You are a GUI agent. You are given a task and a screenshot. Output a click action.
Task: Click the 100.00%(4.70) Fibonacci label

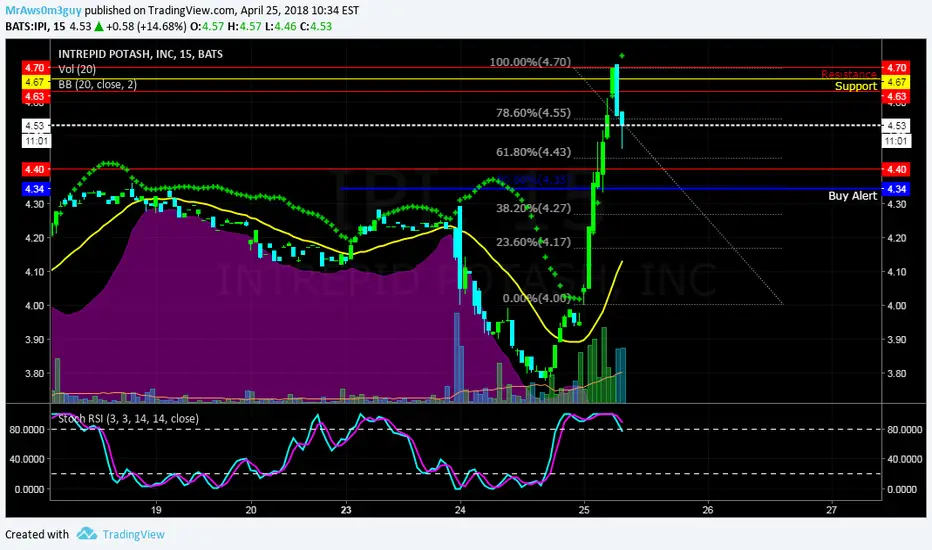click(530, 62)
